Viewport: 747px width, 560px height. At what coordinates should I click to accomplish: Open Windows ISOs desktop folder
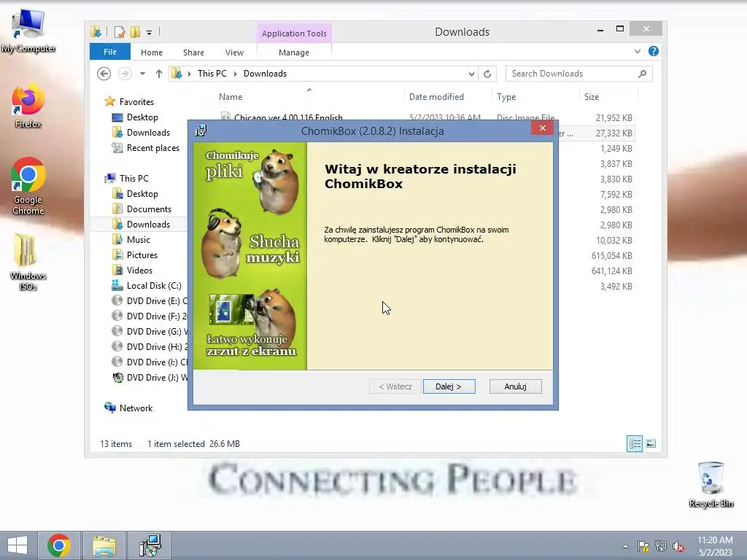tap(28, 262)
